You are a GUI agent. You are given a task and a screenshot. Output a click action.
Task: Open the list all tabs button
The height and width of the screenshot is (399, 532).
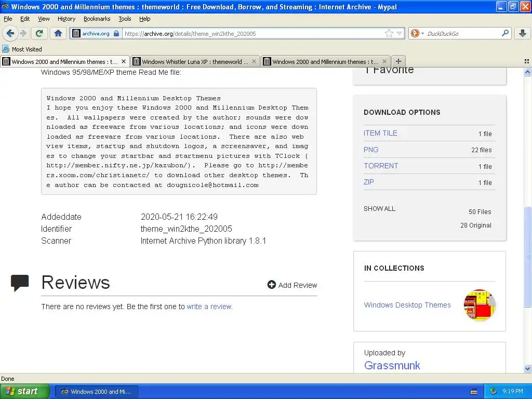[x=527, y=61]
